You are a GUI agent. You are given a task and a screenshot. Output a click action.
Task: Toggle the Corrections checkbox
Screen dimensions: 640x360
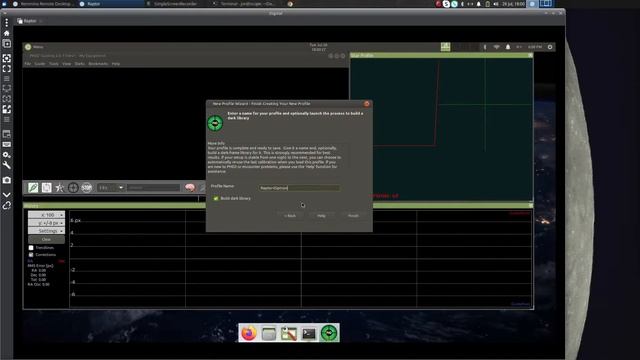tap(31, 255)
